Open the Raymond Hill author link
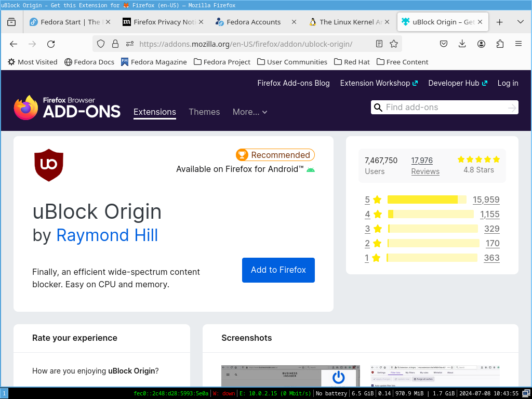532x399 pixels. [x=107, y=235]
